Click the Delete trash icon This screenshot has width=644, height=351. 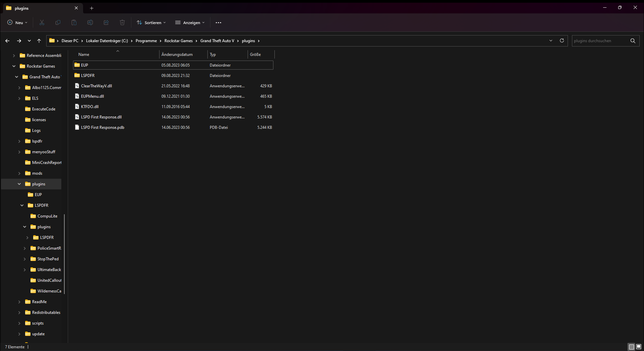(122, 22)
